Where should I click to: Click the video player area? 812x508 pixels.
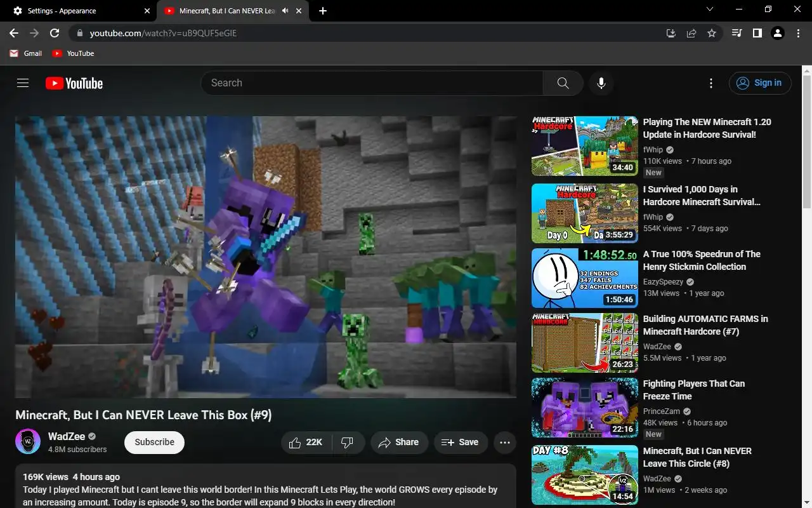[266, 257]
